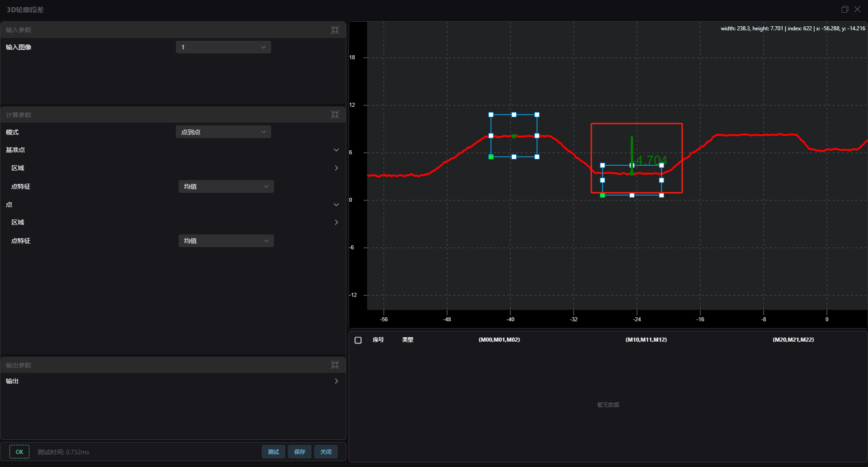
Task: Select the right-middle handle of right ROI box
Action: click(662, 180)
